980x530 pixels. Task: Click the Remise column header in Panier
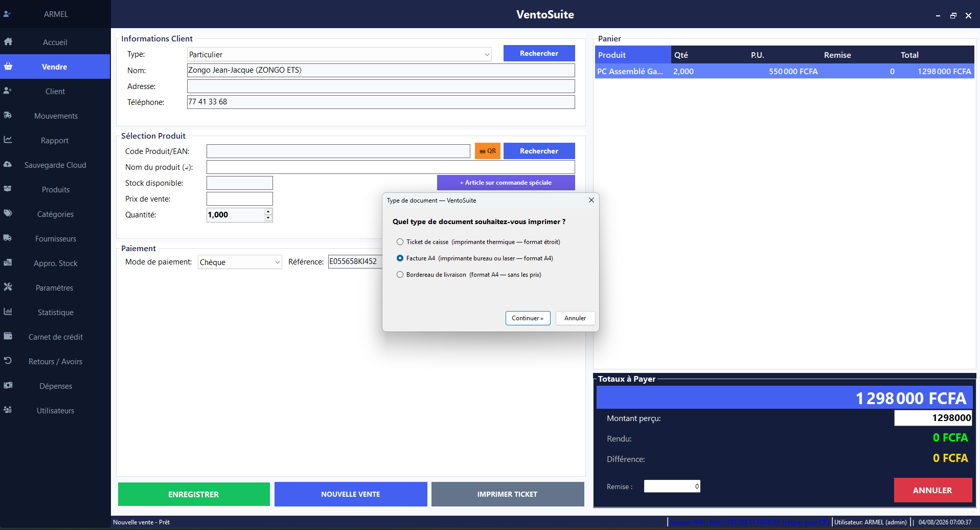pos(859,55)
